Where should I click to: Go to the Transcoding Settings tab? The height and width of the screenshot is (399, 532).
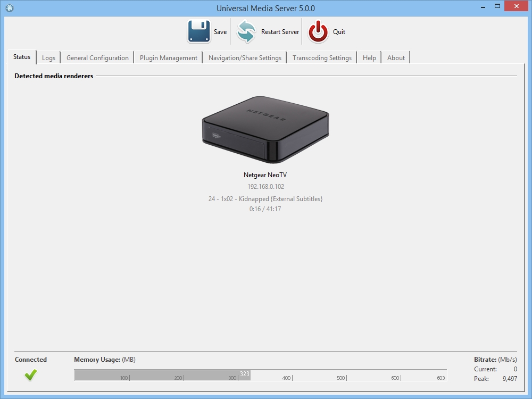tap(322, 57)
